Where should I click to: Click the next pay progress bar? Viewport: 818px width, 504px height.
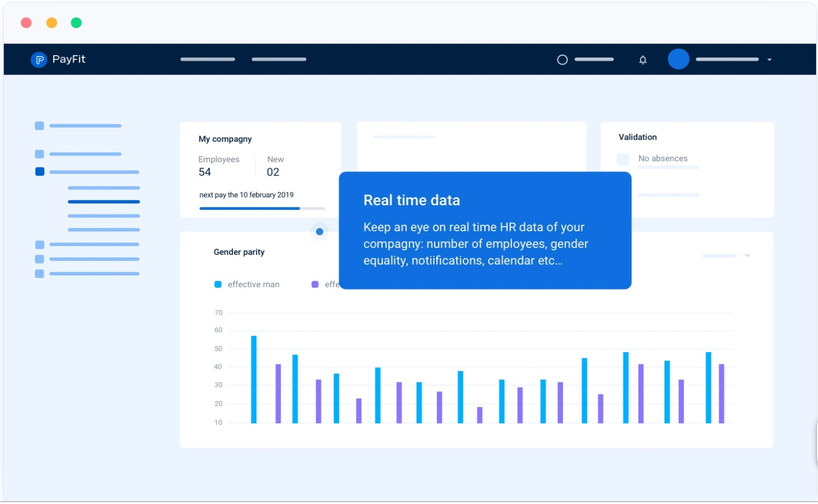[262, 208]
